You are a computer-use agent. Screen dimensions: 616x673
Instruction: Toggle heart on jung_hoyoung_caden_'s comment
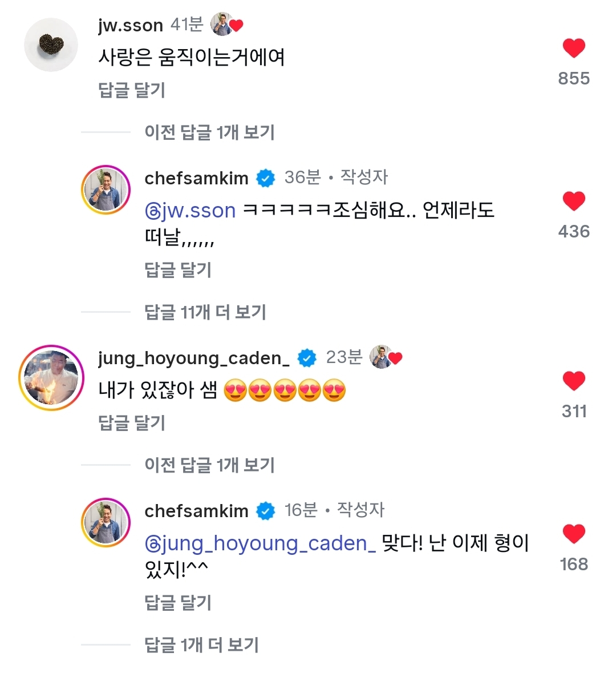(574, 381)
